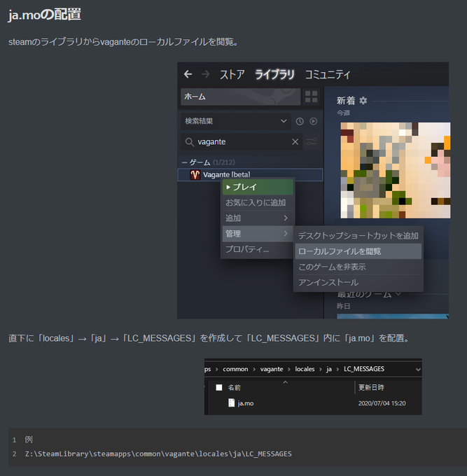Screen dimensions: 467x476
Task: Click the locales breadcrumb folder
Action: coord(305,369)
